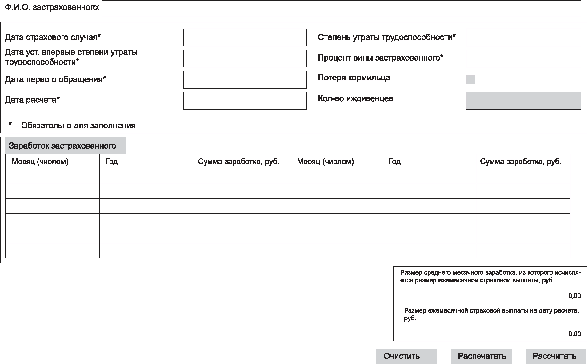Select the Дата первого обращения field
Viewport: 588px width, 364px height.
pos(245,80)
